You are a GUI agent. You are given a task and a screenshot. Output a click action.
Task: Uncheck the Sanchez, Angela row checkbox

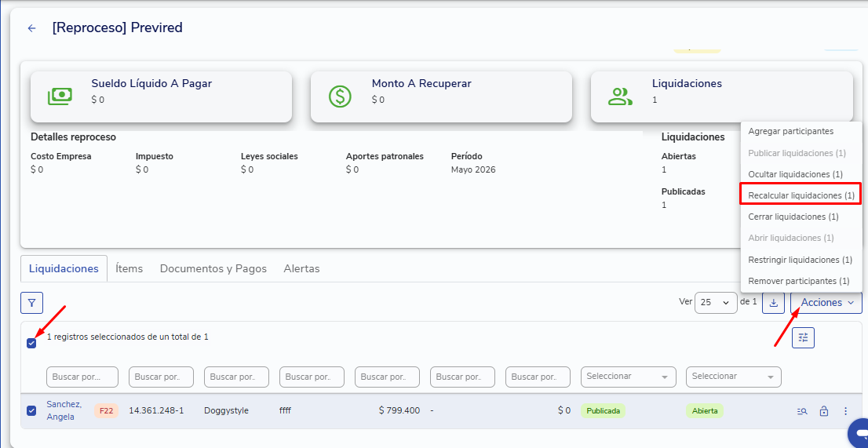(x=31, y=410)
